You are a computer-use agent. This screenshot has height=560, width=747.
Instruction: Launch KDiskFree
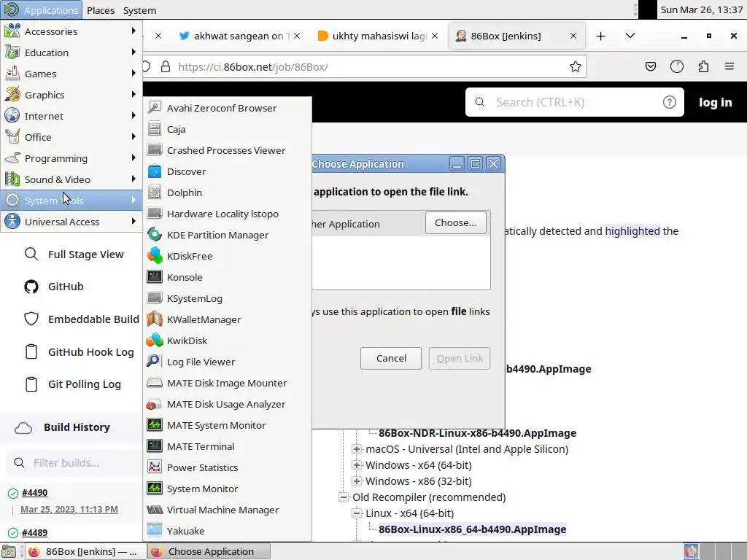[228, 256]
